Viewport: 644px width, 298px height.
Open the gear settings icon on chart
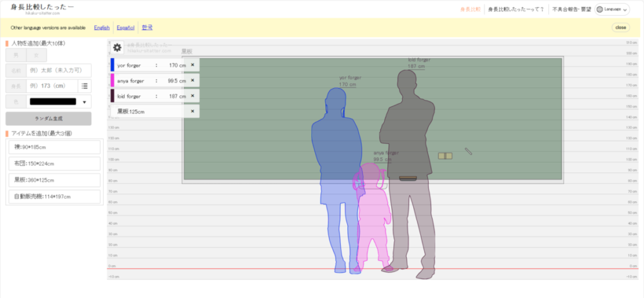[118, 48]
